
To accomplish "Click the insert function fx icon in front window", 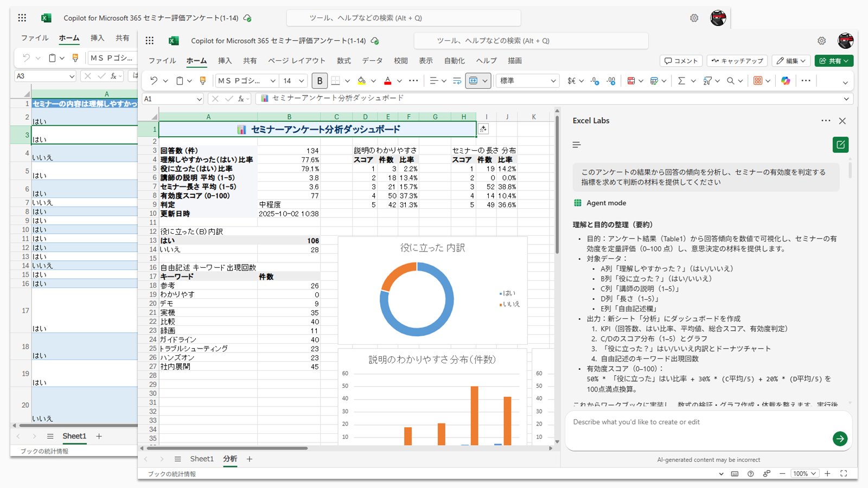I will [x=241, y=99].
